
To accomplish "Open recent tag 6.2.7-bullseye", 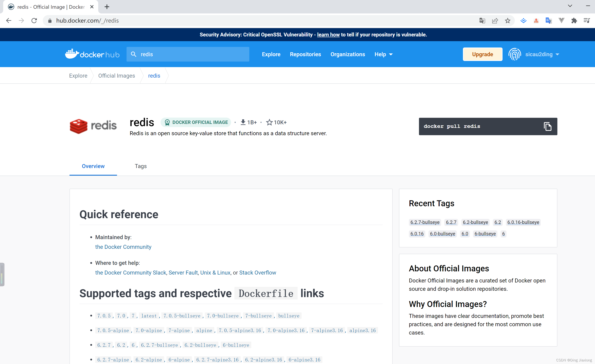I will pyautogui.click(x=425, y=222).
